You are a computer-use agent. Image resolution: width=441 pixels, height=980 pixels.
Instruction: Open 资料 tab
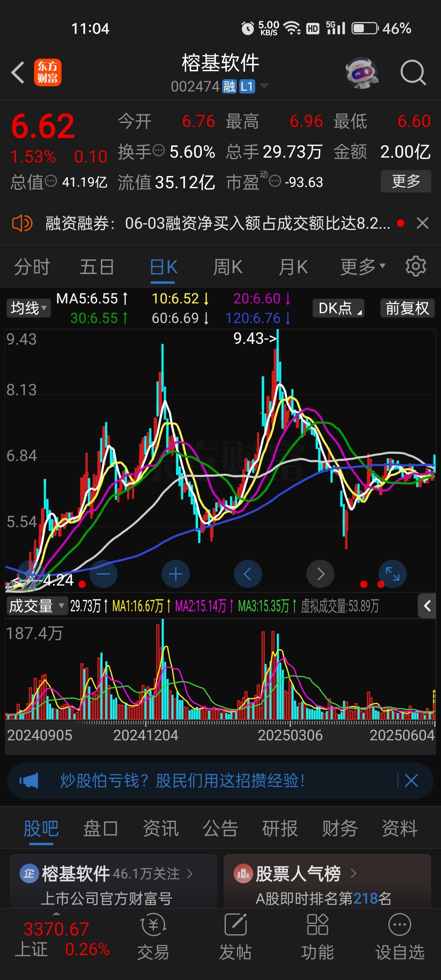pos(399,829)
